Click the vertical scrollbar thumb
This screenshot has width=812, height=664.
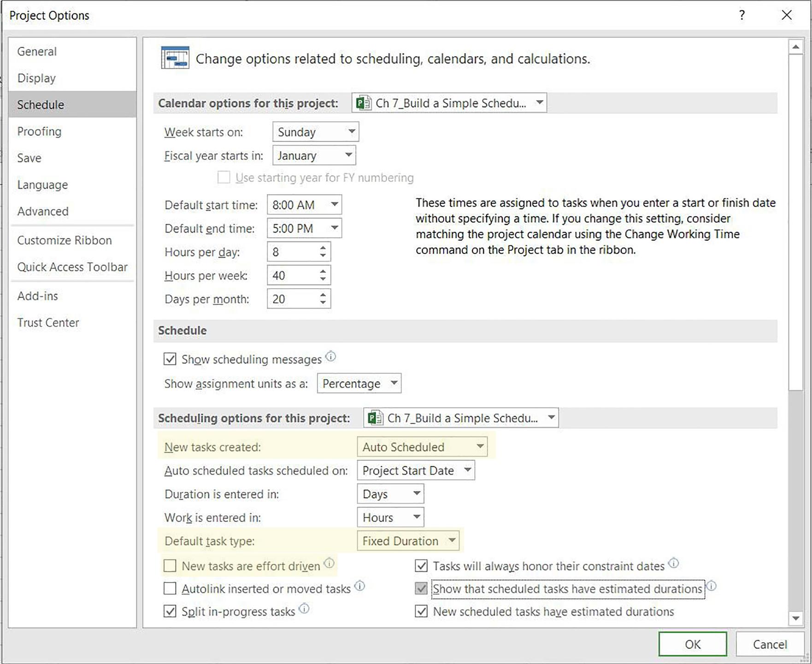796,222
